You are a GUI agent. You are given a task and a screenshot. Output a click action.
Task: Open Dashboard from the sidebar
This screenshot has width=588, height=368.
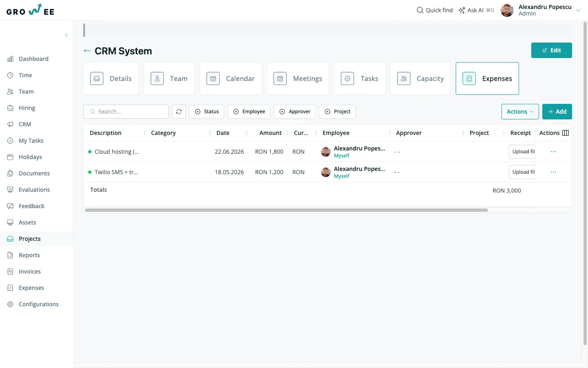point(33,59)
